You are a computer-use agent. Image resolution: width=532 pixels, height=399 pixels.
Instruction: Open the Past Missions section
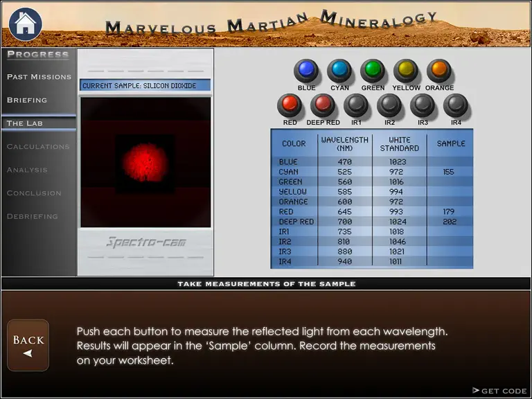[x=39, y=77]
